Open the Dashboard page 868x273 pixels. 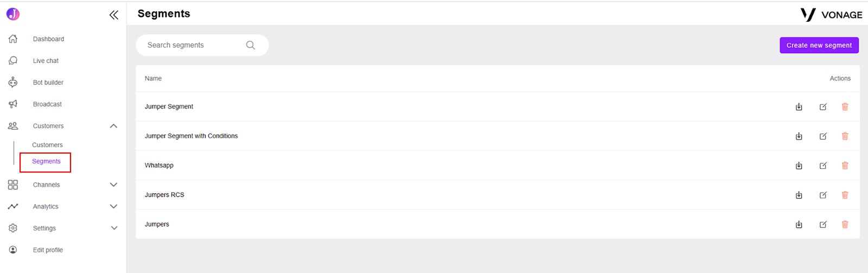click(x=48, y=39)
